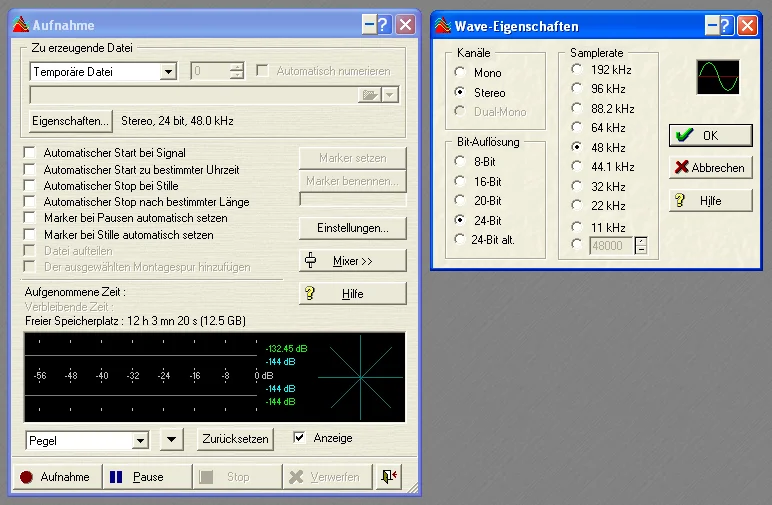Open Eigenschaften file properties
Image resolution: width=772 pixels, height=505 pixels.
coord(70,121)
